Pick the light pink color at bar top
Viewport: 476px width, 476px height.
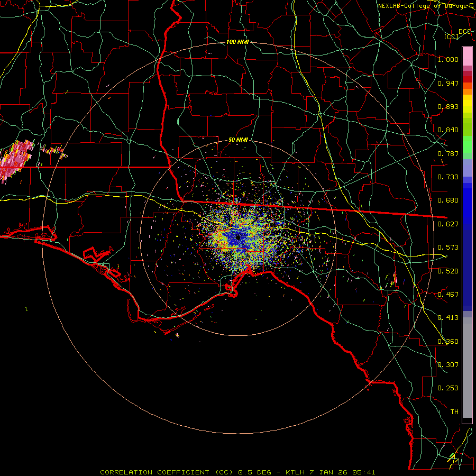467,56
